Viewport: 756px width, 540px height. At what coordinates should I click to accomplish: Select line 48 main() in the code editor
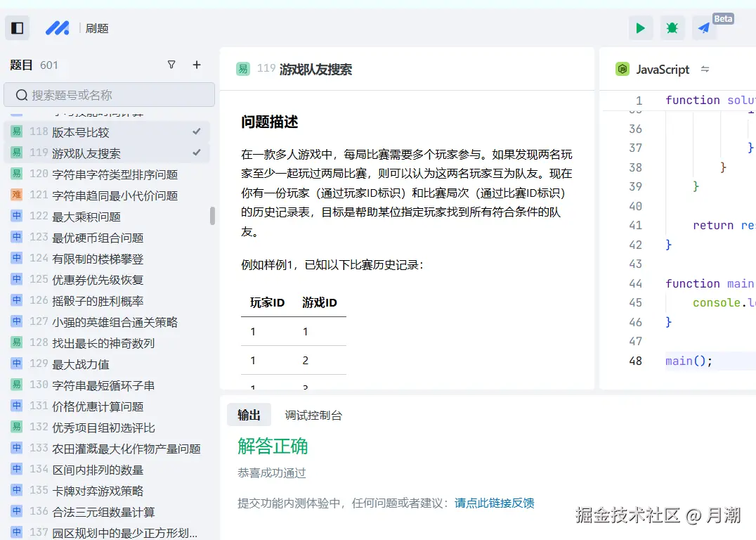687,359
